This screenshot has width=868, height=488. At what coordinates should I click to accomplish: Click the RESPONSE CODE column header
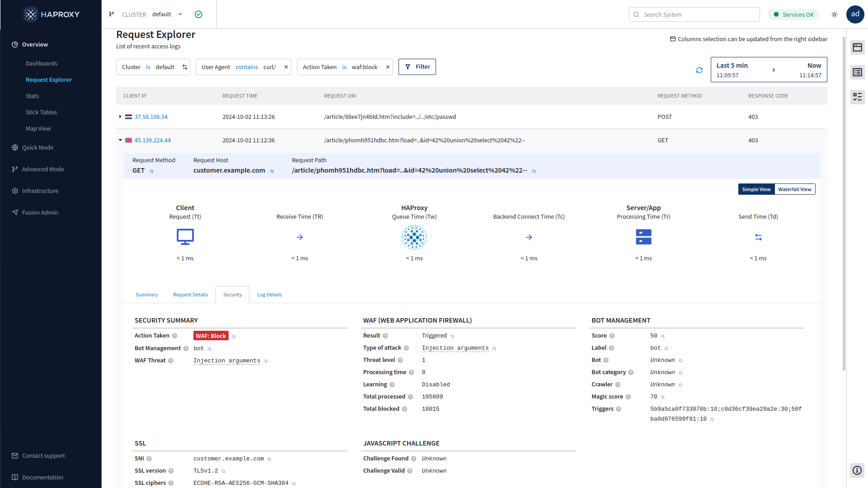pos(768,96)
